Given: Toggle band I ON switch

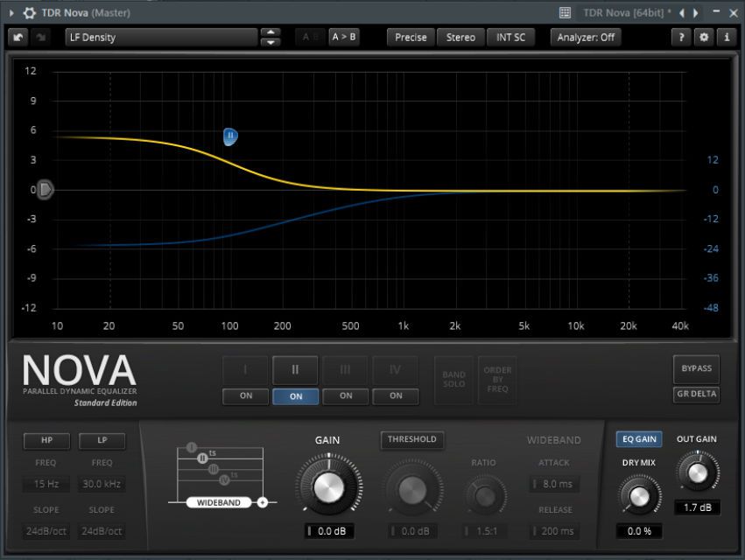Looking at the screenshot, I should tap(246, 396).
